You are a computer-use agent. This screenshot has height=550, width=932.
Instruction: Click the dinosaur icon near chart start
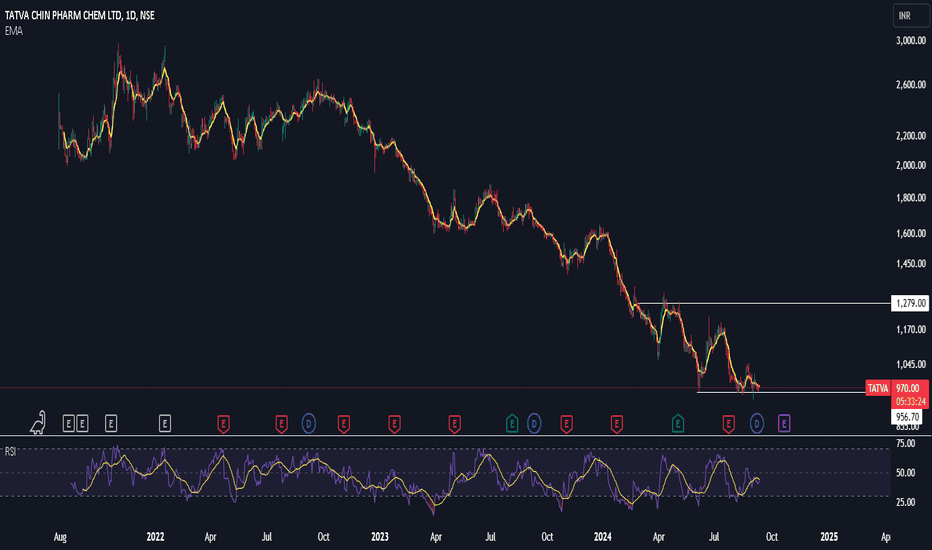click(38, 422)
